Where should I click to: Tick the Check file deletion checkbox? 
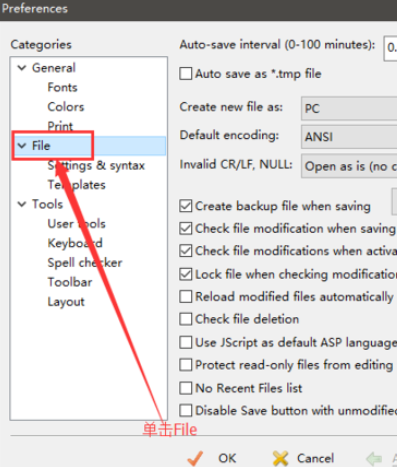coord(186,319)
